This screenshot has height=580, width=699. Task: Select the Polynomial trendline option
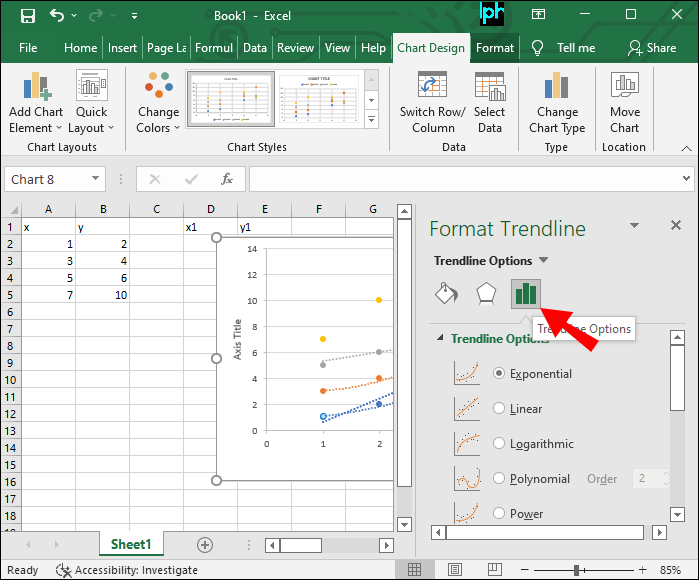coord(500,478)
